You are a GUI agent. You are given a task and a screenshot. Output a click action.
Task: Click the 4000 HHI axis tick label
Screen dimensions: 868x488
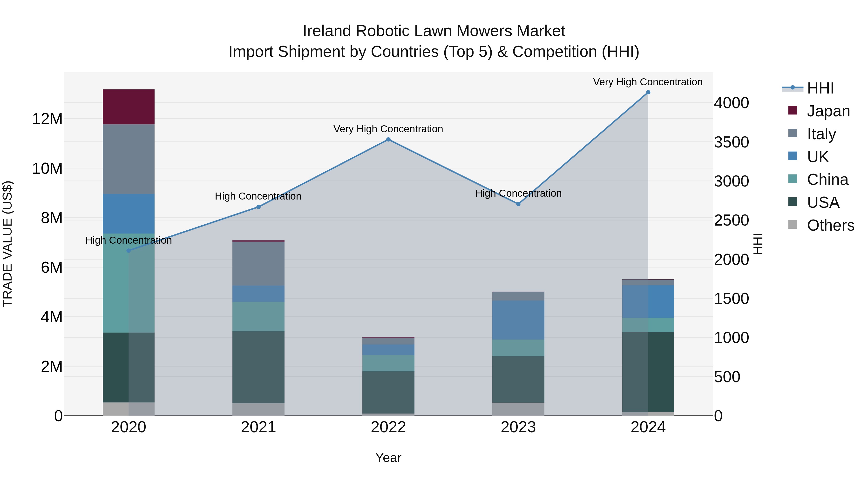point(732,103)
